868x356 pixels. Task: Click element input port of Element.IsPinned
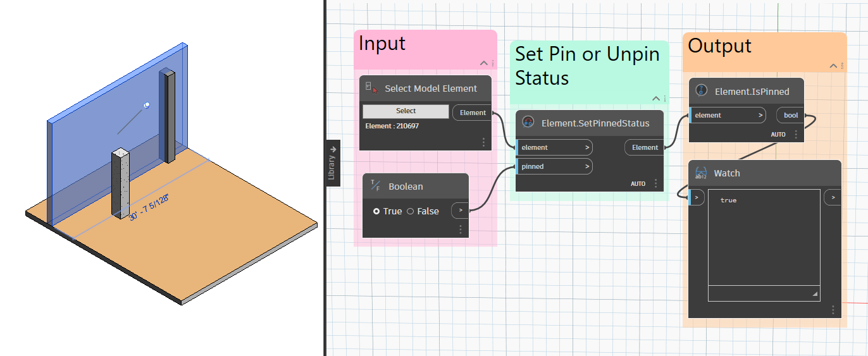pos(728,115)
